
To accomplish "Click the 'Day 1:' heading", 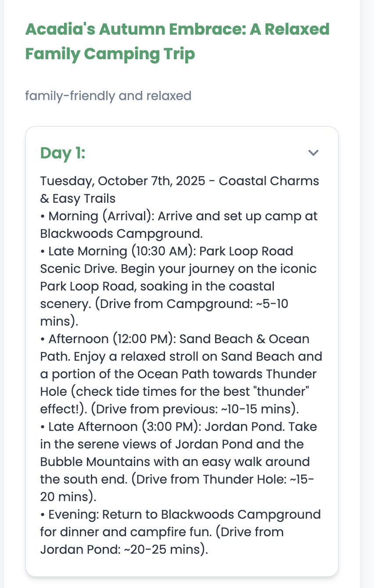I will tap(63, 153).
